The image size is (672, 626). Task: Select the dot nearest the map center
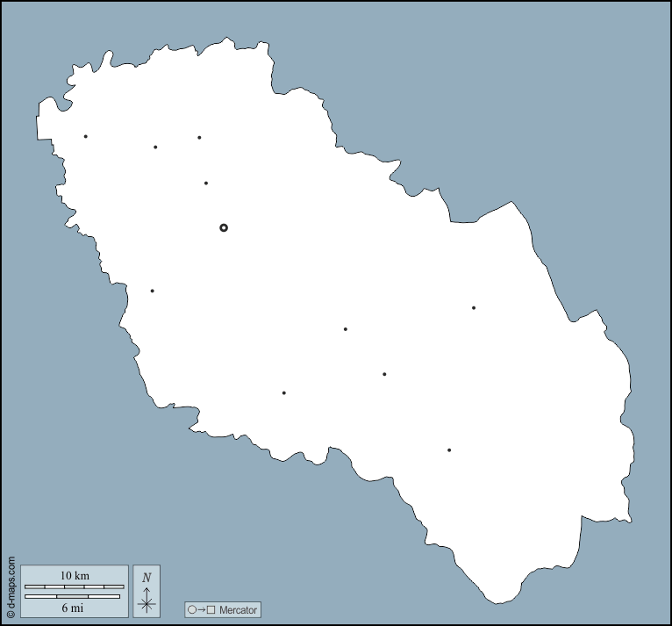pos(346,329)
